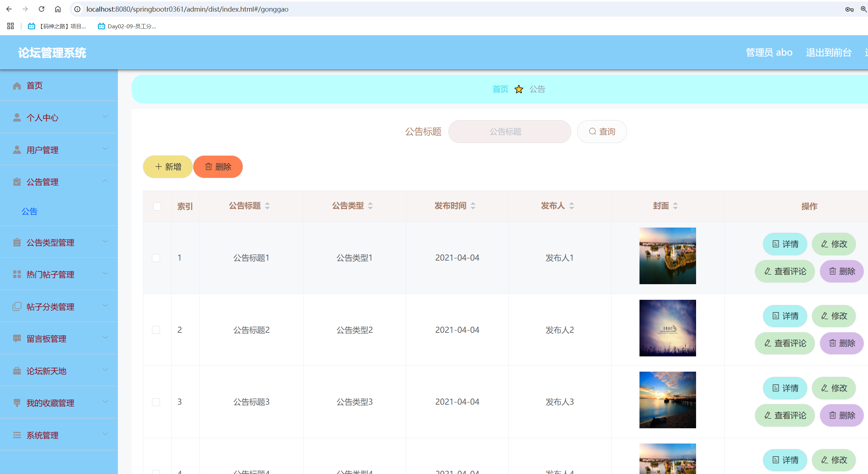This screenshot has width=868, height=474.
Task: Sort by 公告类型 column arrows
Action: [370, 206]
